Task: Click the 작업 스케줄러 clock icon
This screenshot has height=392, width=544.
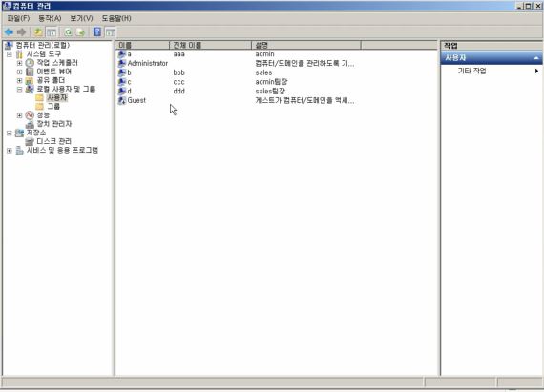Action: 31,63
